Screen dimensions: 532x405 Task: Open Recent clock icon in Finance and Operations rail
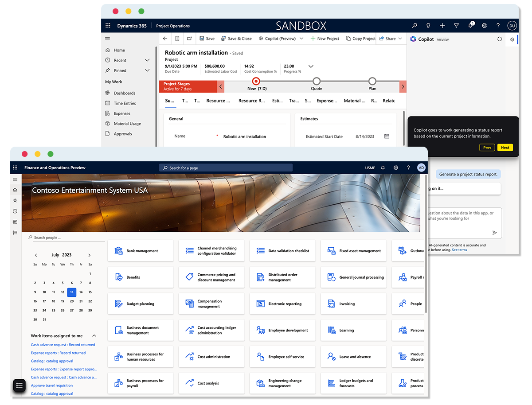(x=15, y=211)
